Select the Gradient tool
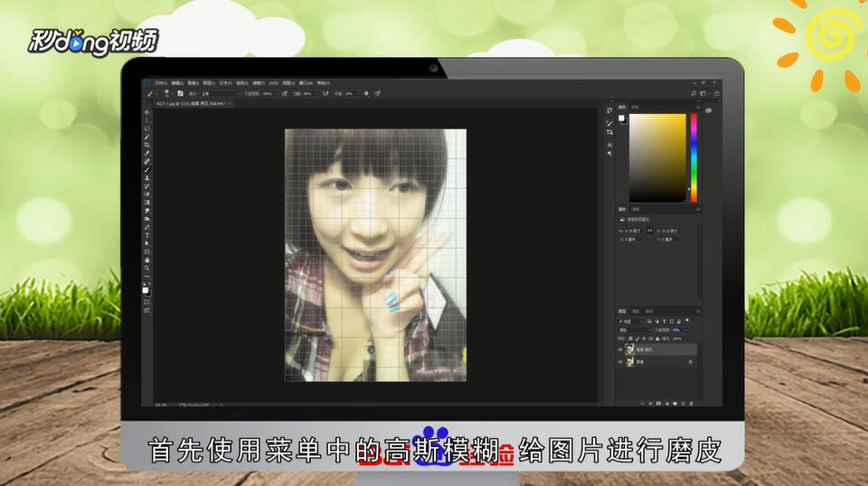868x486 pixels. (x=146, y=202)
